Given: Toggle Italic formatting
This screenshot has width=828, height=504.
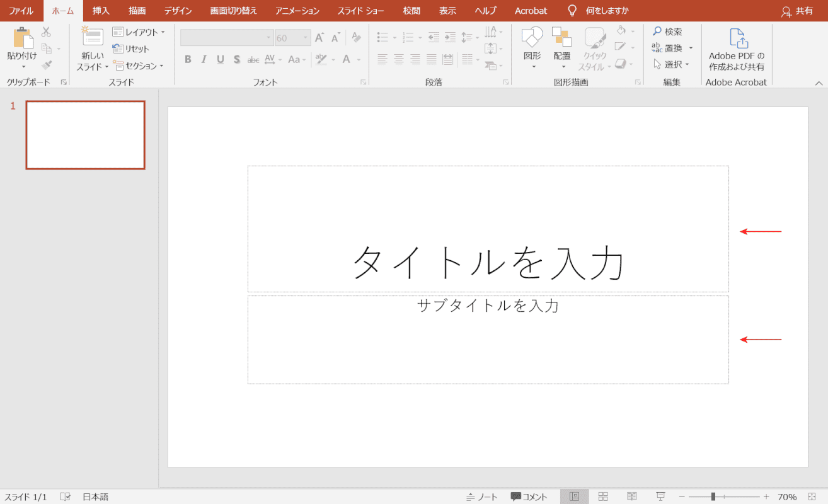Looking at the screenshot, I should pyautogui.click(x=204, y=60).
